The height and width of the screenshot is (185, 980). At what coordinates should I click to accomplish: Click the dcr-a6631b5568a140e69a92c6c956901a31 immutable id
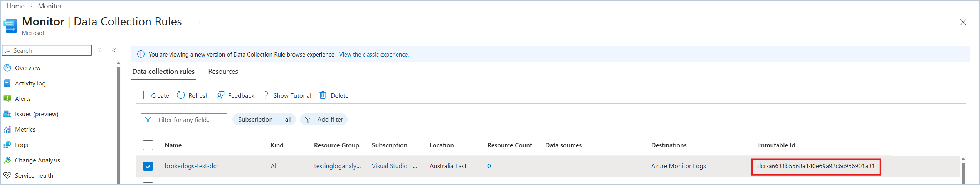point(816,166)
